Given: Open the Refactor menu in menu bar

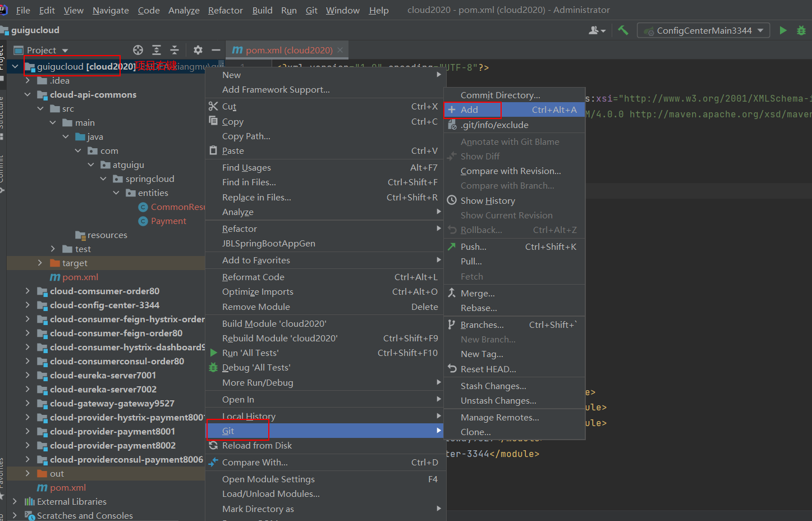Looking at the screenshot, I should point(225,10).
